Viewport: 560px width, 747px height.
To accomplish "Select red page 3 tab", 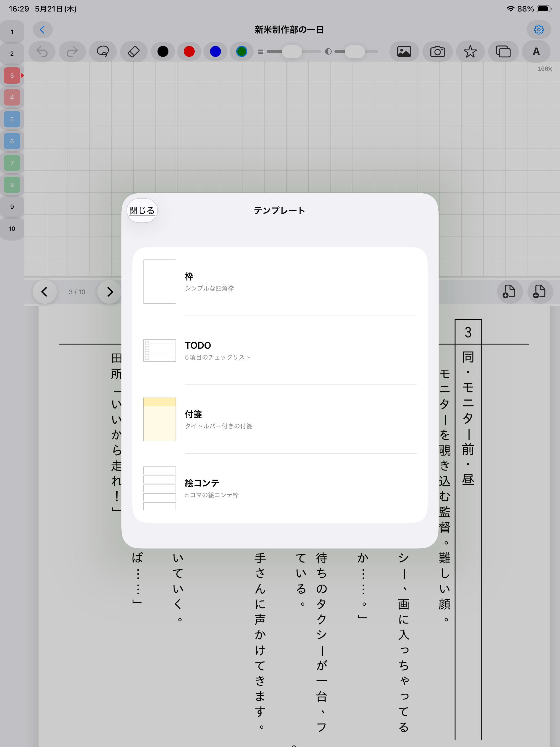I will point(12,76).
